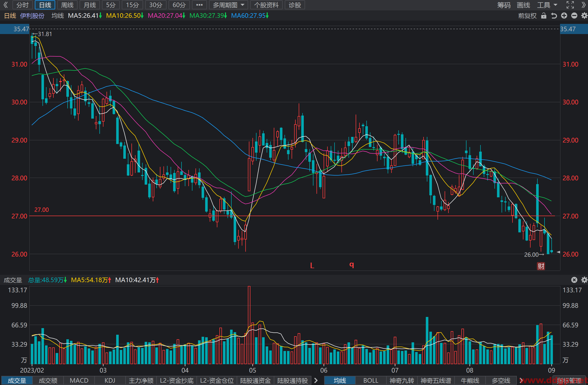Open main chart settings gear
This screenshot has height=385, width=588.
[584, 16]
